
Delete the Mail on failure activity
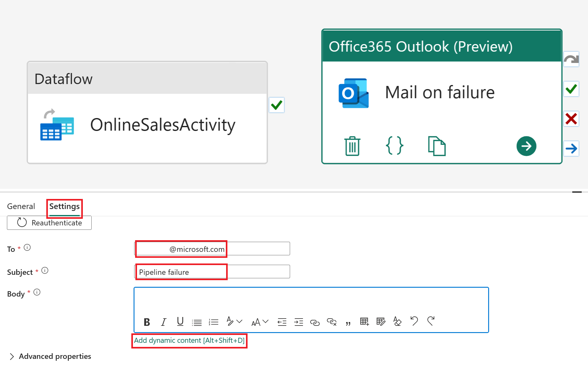coord(352,146)
